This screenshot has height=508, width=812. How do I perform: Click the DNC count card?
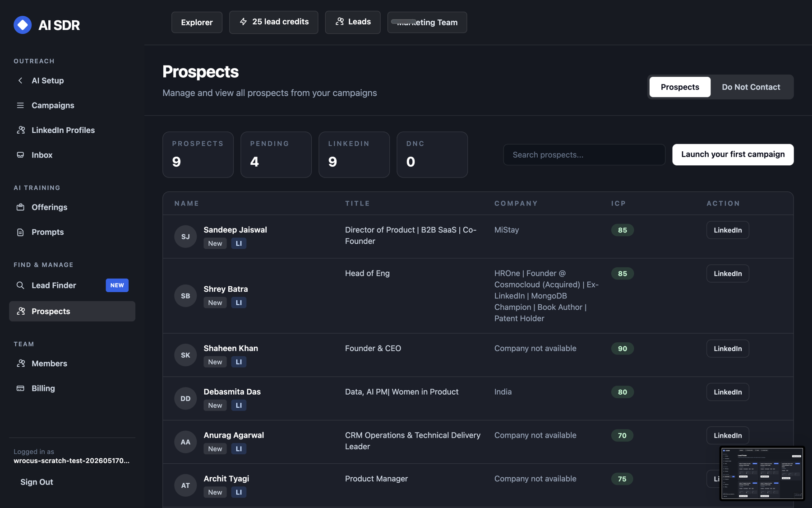432,154
